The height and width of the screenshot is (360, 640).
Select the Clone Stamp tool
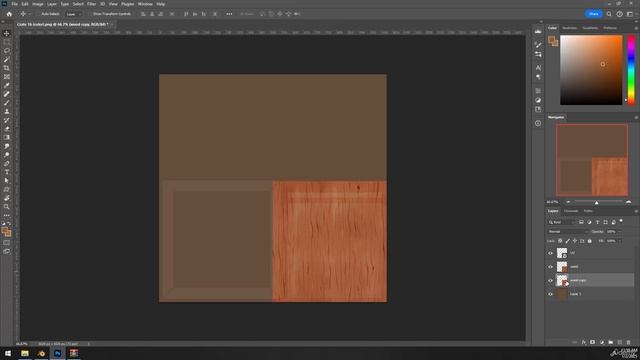(7, 111)
